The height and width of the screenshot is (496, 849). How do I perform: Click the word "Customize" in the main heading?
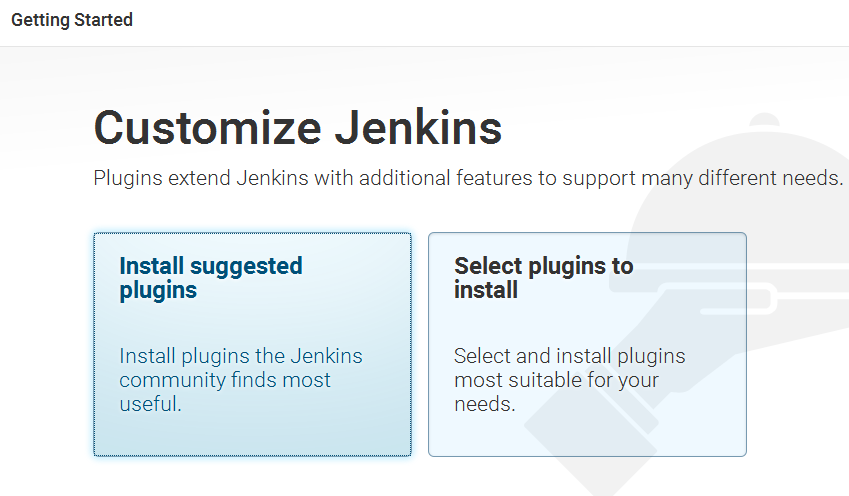coord(208,128)
